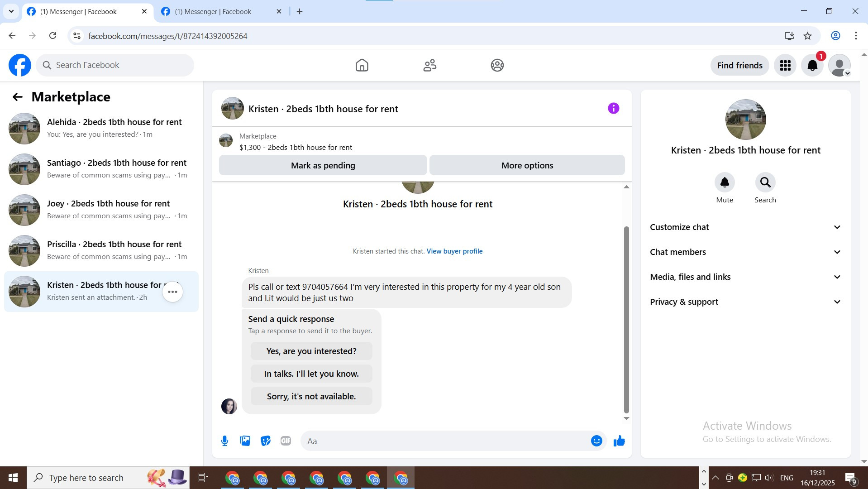Click the ENG language indicator in system tray
Image resolution: width=868 pixels, height=489 pixels.
pos(787,478)
